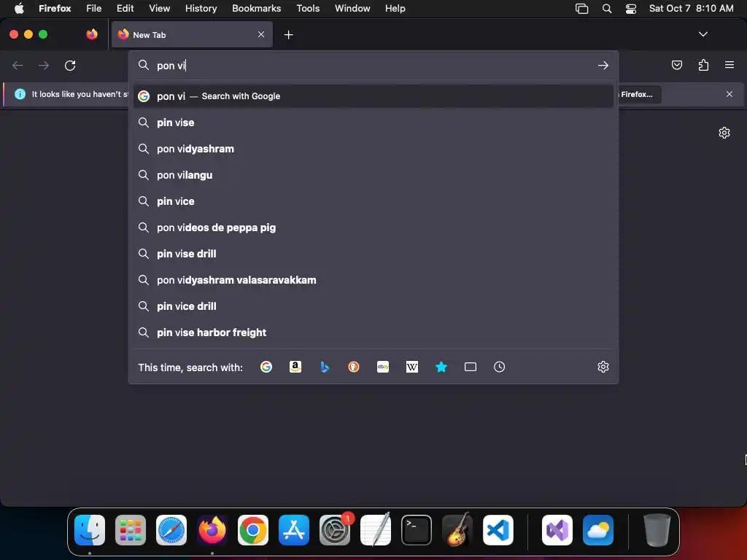The height and width of the screenshot is (560, 747).
Task: Click the date and time in menu bar
Action: [691, 8]
